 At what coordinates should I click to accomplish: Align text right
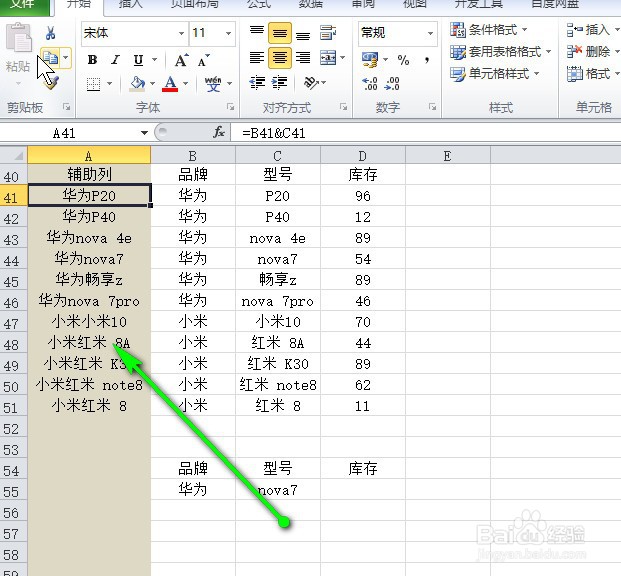pos(303,58)
